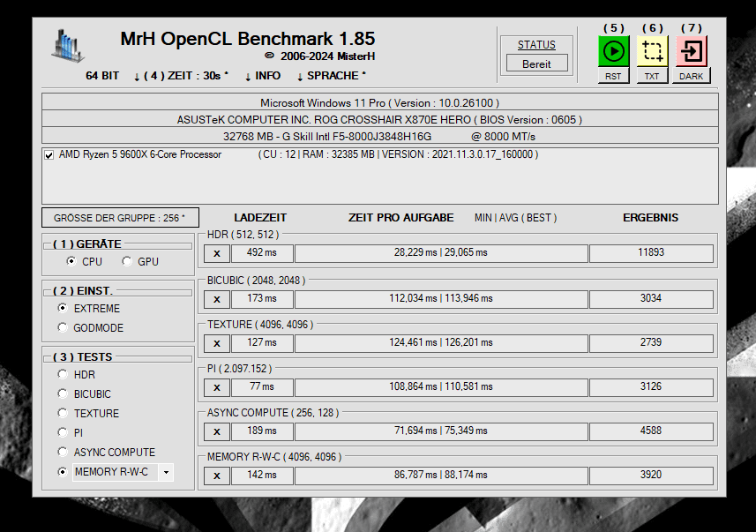Click ASYNC COMPUTE load time 189 ms

pos(262,431)
